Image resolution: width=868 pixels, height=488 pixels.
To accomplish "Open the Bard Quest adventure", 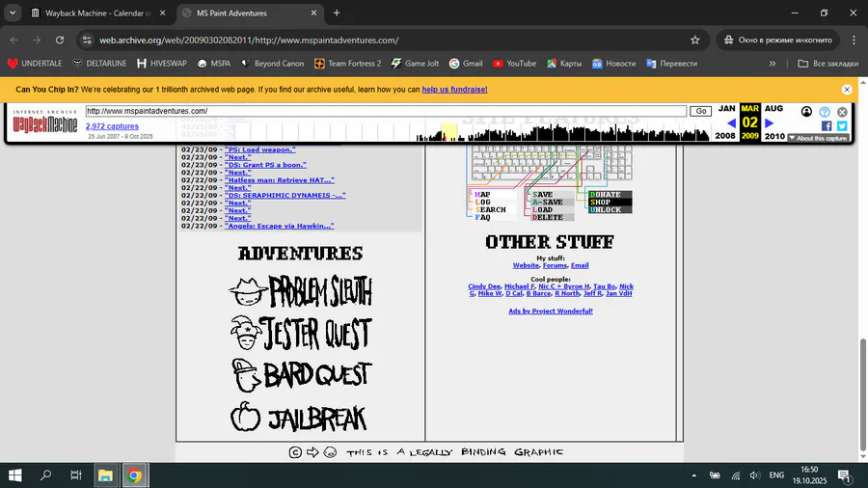I will [301, 374].
